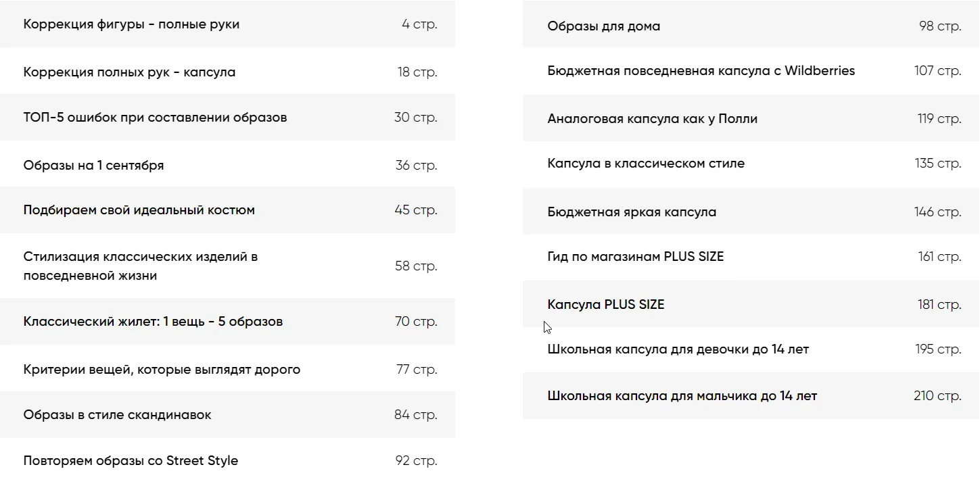Go to 'Школьная капсула для девочки'

[678, 349]
